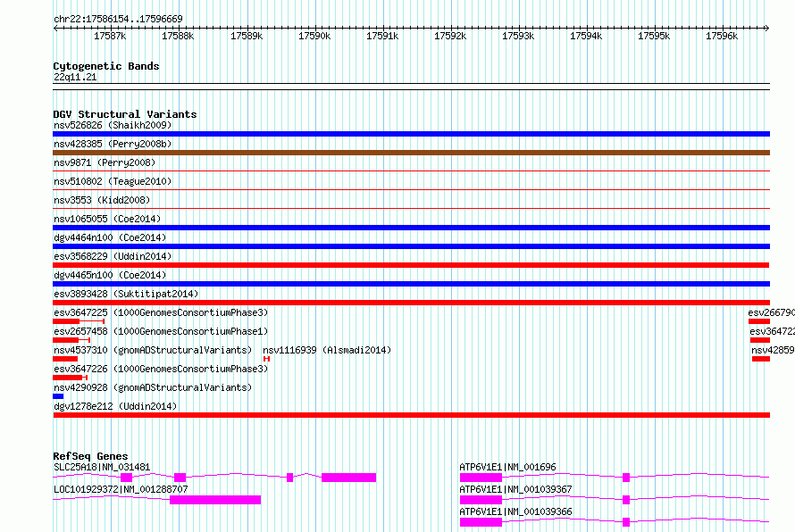Click the chr22:17586154..17596669 coordinate label

coord(118,19)
